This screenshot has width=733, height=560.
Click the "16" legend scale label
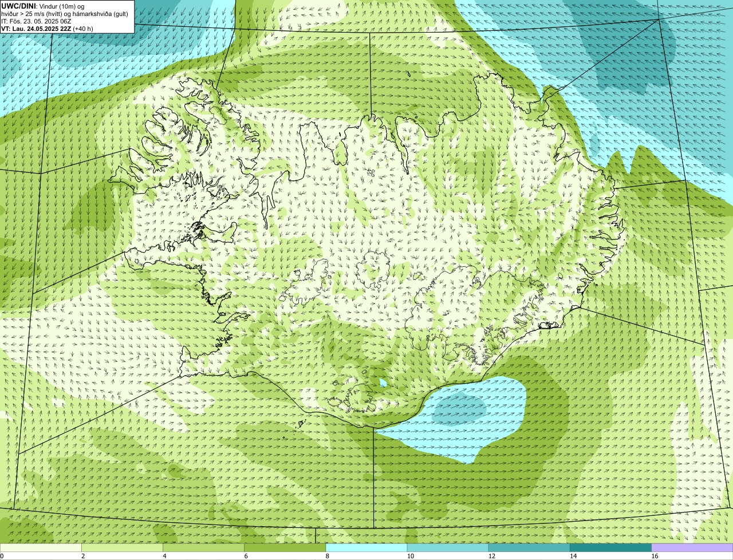(655, 556)
